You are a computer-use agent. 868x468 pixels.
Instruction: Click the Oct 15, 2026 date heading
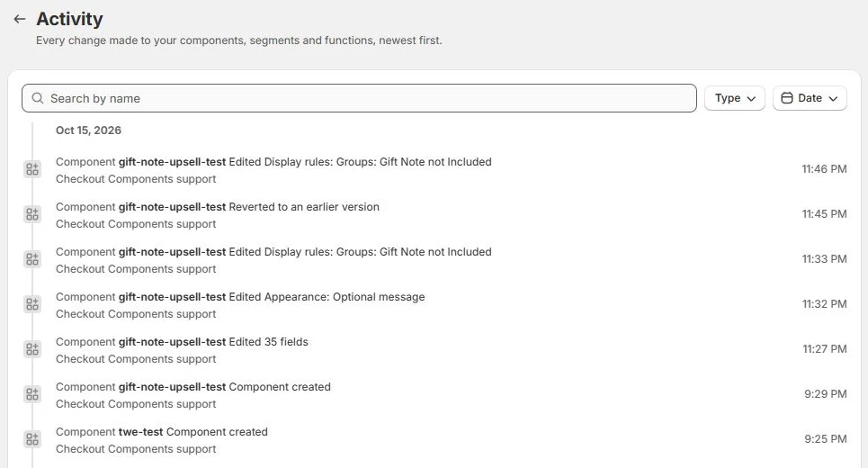(x=88, y=130)
